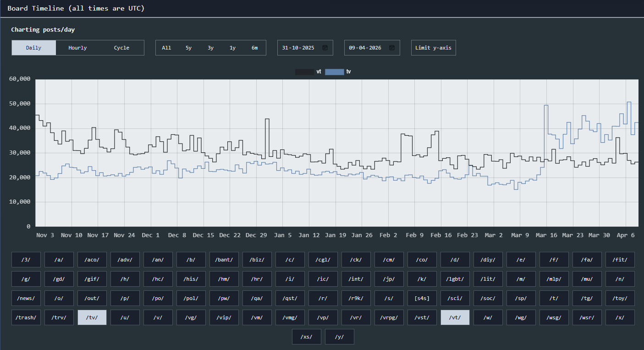The height and width of the screenshot is (350, 644).
Task: Select the 1y time range
Action: pyautogui.click(x=232, y=48)
